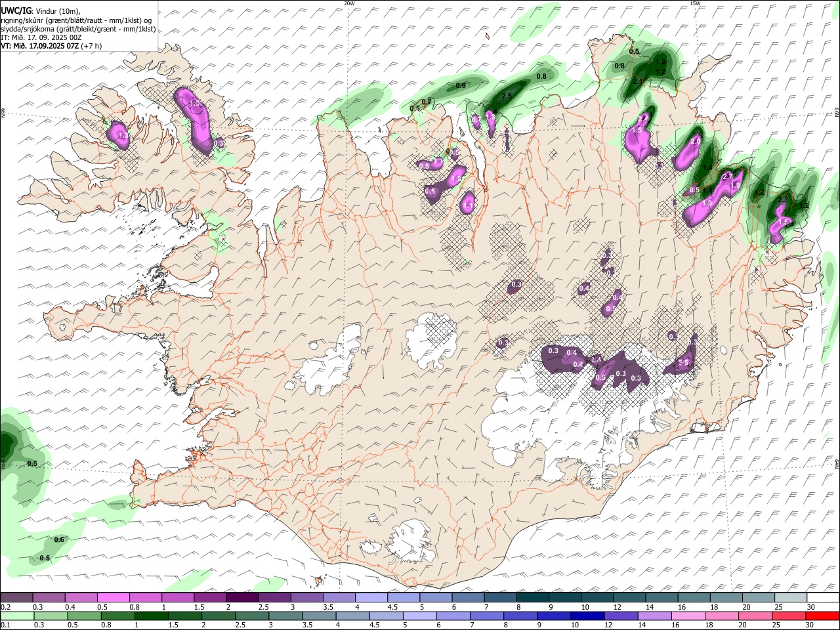This screenshot has height=630, width=840.
Task: Choose the light violet 14–16 rain legend swatch
Action: (655, 616)
